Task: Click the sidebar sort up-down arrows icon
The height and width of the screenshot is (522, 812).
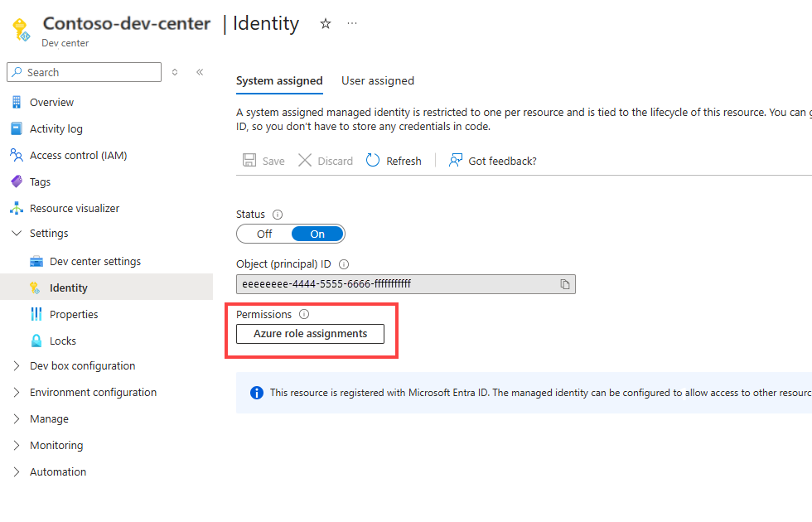Action: tap(175, 72)
